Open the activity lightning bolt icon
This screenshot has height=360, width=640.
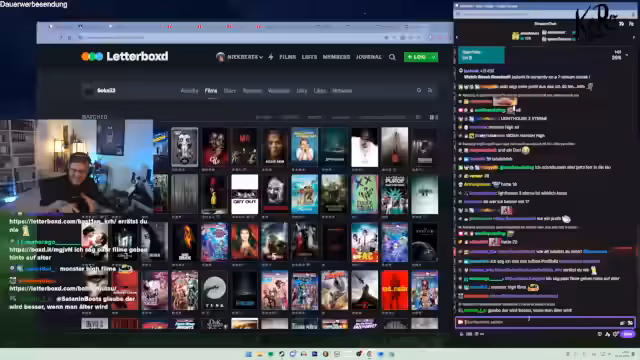tap(271, 57)
